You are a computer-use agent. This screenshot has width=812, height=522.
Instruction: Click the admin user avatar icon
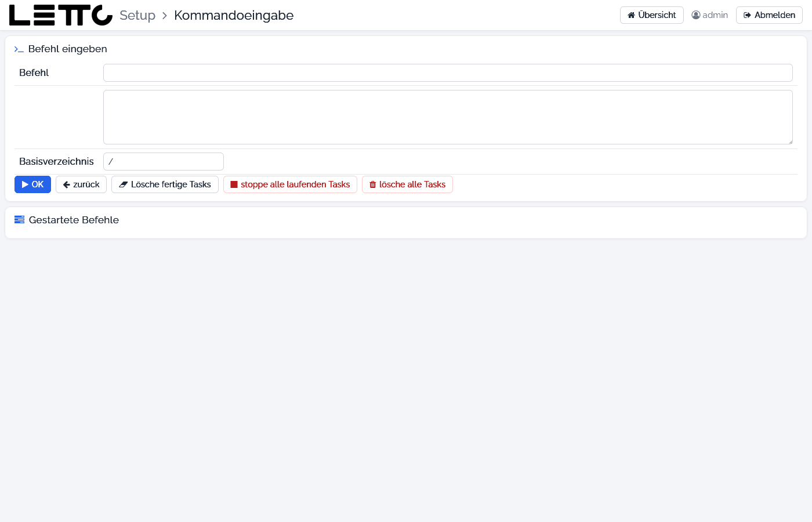coord(696,15)
